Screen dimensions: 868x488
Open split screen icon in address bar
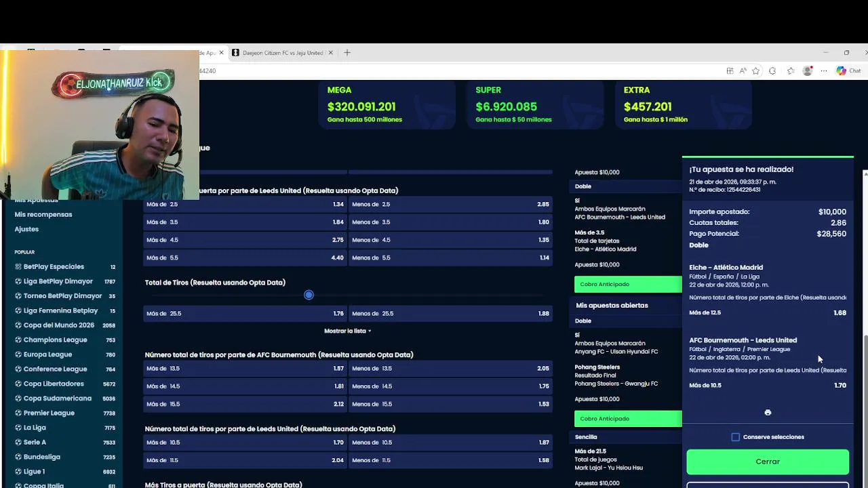click(x=730, y=70)
